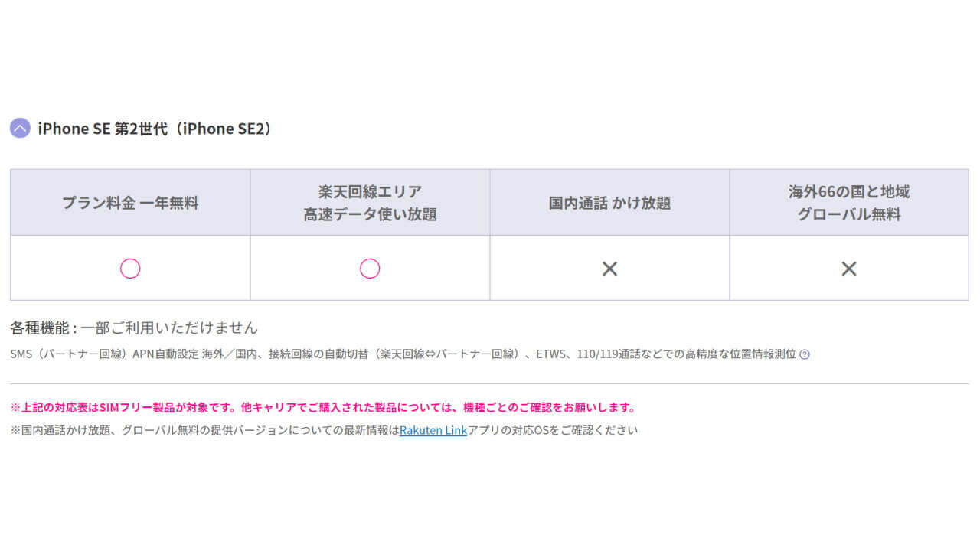Open the help question mark after 位置情報測位
Viewport: 980px width, 551px height.
tap(805, 354)
